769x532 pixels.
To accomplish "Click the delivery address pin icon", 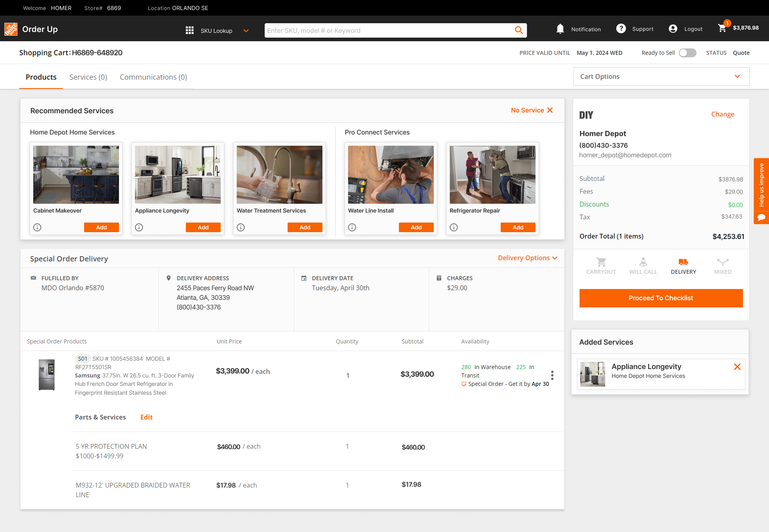I will point(169,278).
